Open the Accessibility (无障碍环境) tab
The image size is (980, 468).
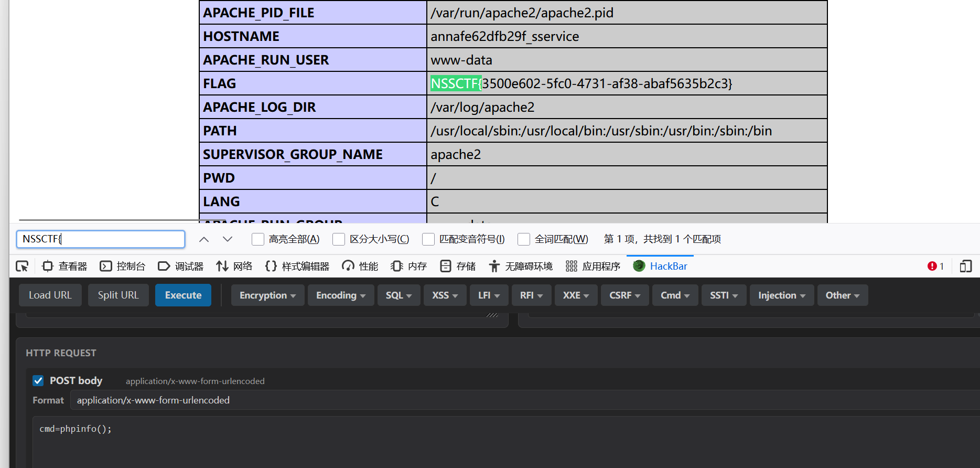[521, 267]
